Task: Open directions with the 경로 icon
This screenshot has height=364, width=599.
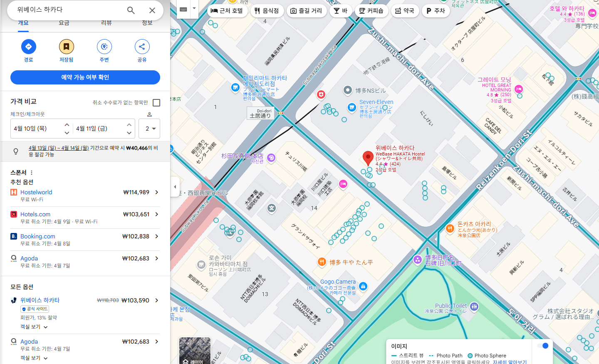Action: [x=29, y=47]
